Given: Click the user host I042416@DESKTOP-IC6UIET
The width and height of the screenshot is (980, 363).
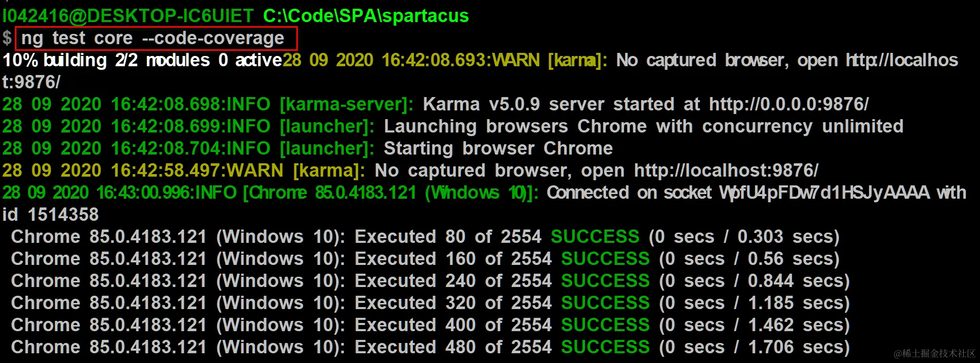Looking at the screenshot, I should [x=128, y=16].
